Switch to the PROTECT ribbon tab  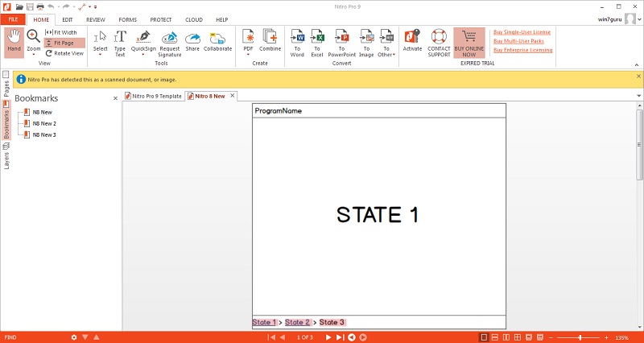point(161,19)
